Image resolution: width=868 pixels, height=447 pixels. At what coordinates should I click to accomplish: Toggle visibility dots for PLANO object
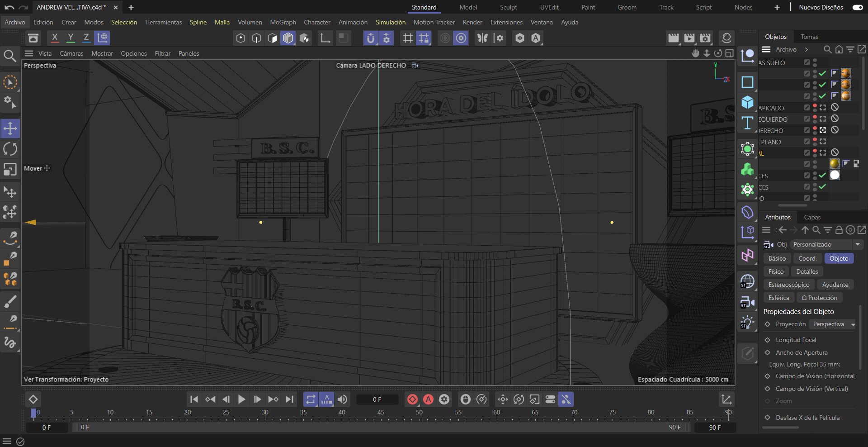815,142
